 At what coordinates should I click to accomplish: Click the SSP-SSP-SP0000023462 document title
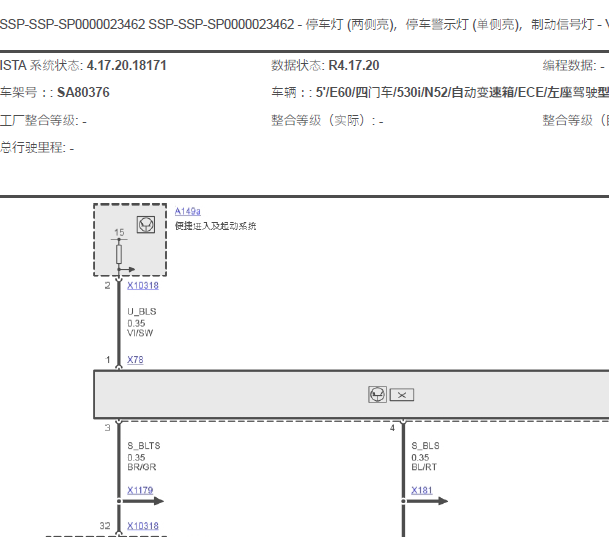(x=304, y=24)
